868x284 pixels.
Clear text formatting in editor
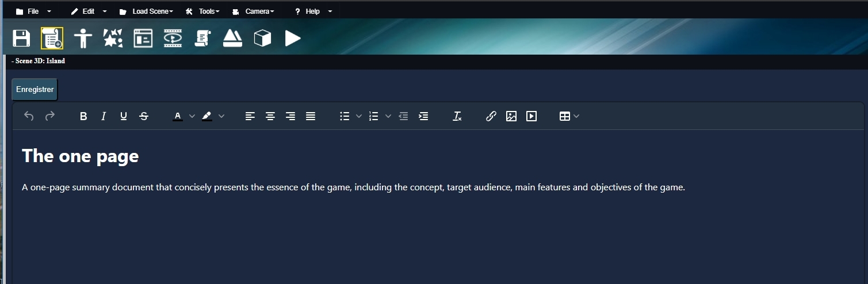click(457, 116)
